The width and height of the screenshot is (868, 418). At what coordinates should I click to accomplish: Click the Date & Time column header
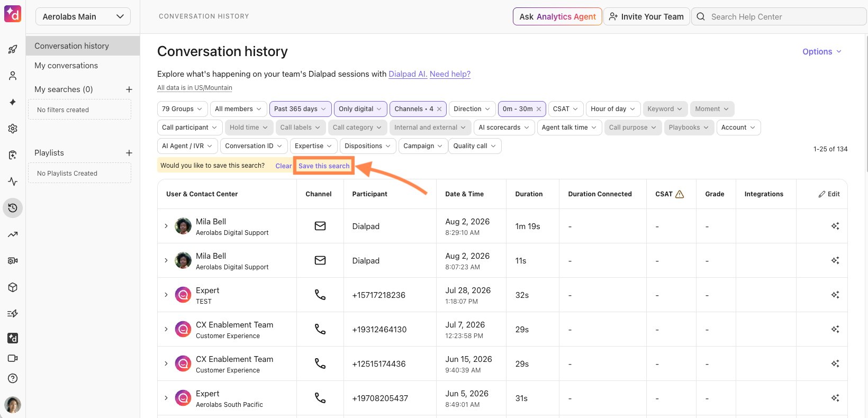click(x=464, y=194)
